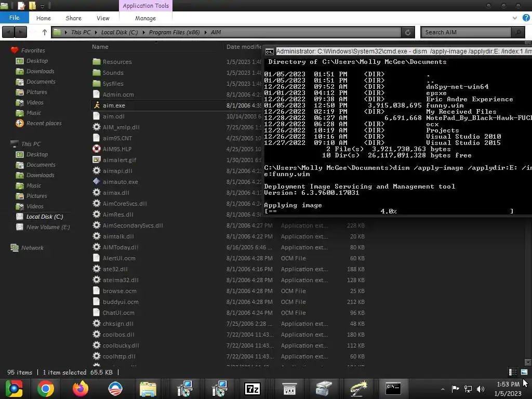Open the volume speaker tray icon

point(481,389)
